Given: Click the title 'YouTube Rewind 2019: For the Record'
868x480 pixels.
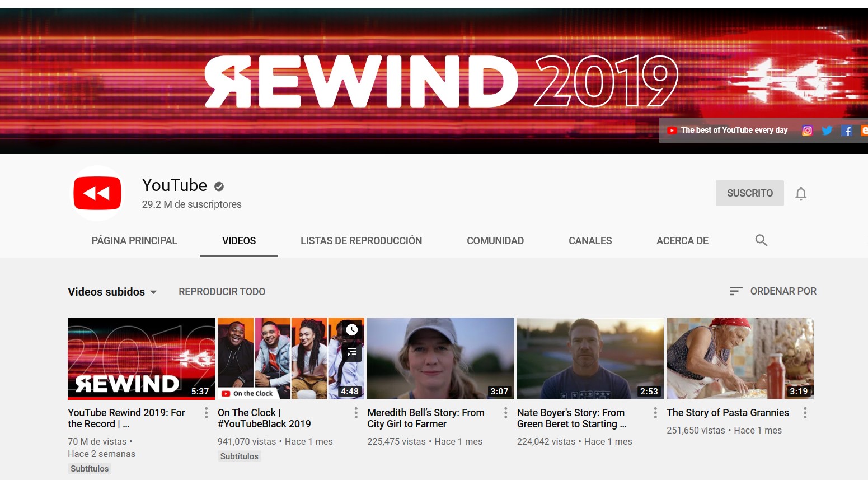Looking at the screenshot, I should coord(126,418).
